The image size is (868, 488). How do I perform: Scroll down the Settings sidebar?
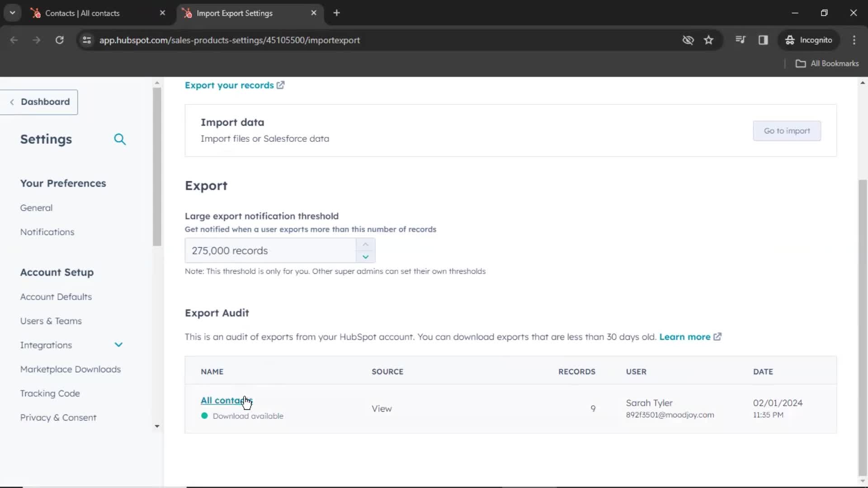157,426
